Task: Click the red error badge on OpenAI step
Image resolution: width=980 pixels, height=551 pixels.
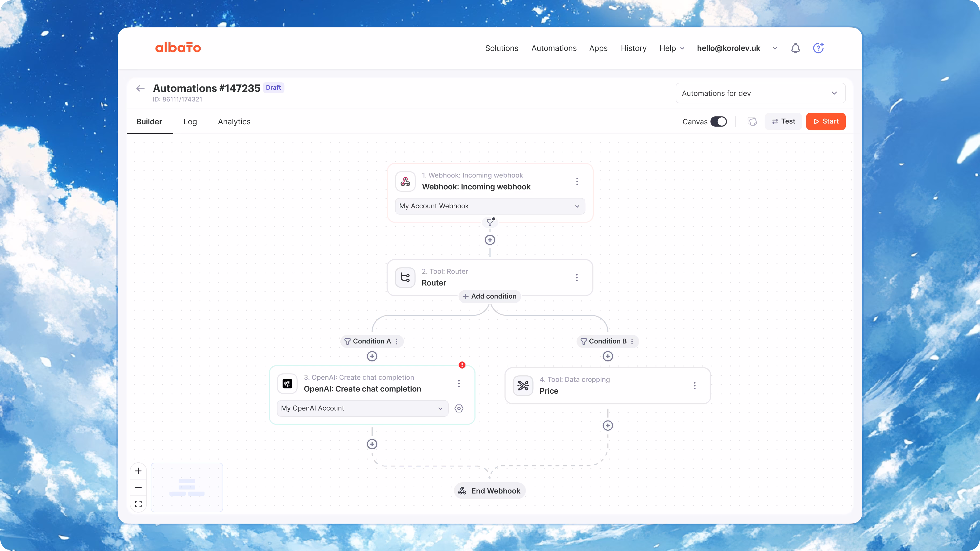Action: tap(462, 365)
